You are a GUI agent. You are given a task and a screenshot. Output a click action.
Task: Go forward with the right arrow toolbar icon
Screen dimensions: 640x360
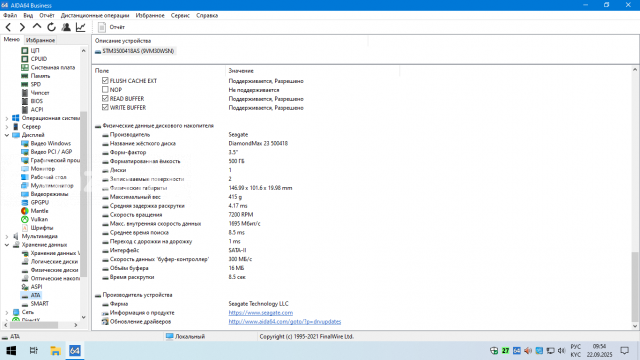point(22,27)
